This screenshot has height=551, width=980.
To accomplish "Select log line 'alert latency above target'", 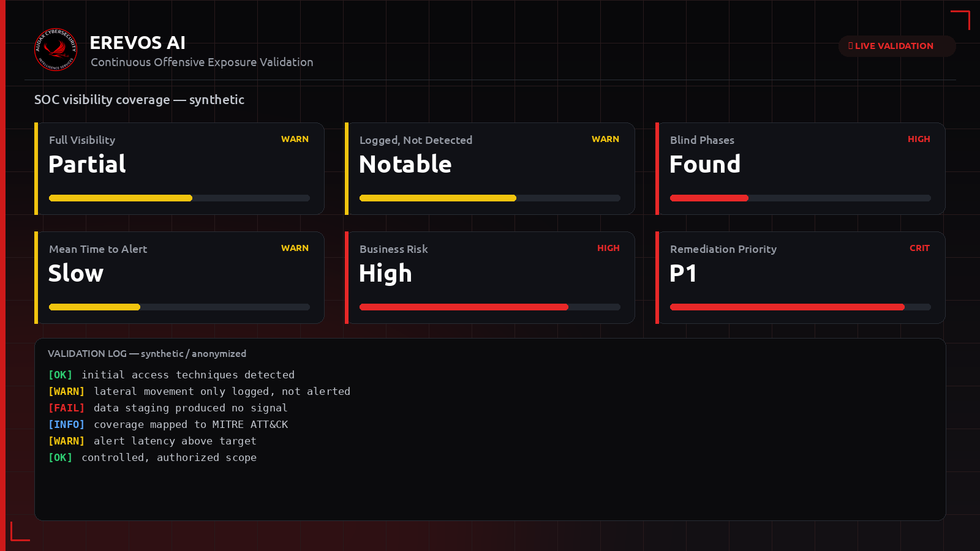I will (175, 441).
